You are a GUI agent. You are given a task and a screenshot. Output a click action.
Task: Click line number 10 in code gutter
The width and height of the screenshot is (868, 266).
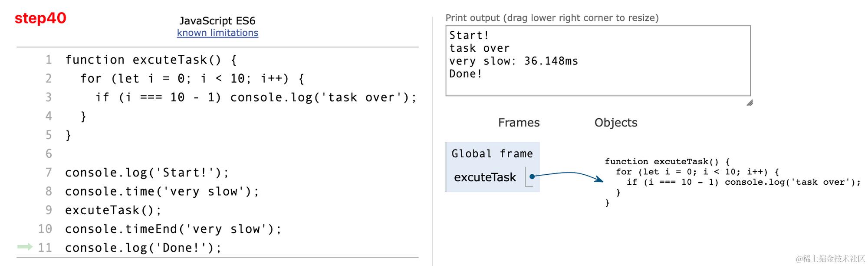[45, 229]
